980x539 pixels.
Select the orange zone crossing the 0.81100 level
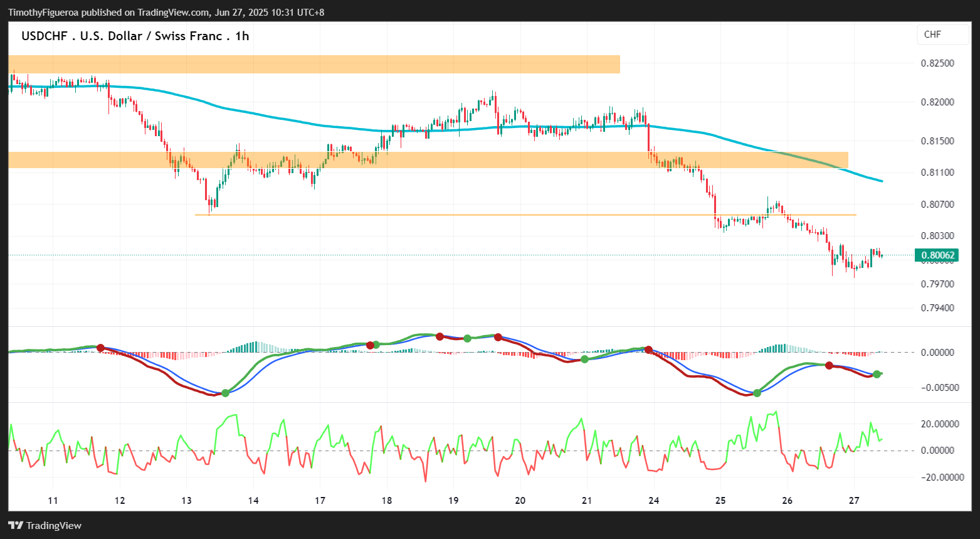[x=428, y=160]
